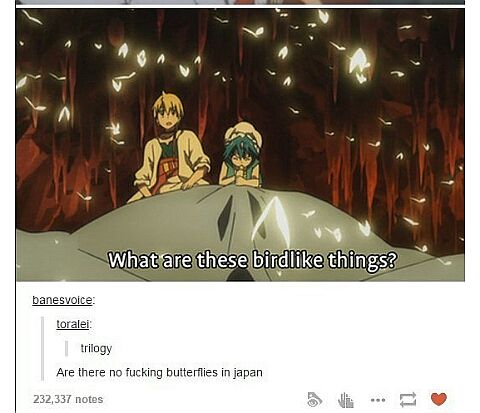This screenshot has width=480, height=413.
Task: Click the raised hand icon
Action: coord(346,400)
